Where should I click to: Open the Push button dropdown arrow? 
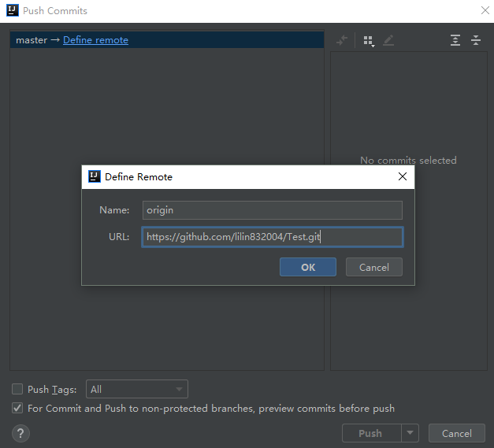[x=410, y=433]
